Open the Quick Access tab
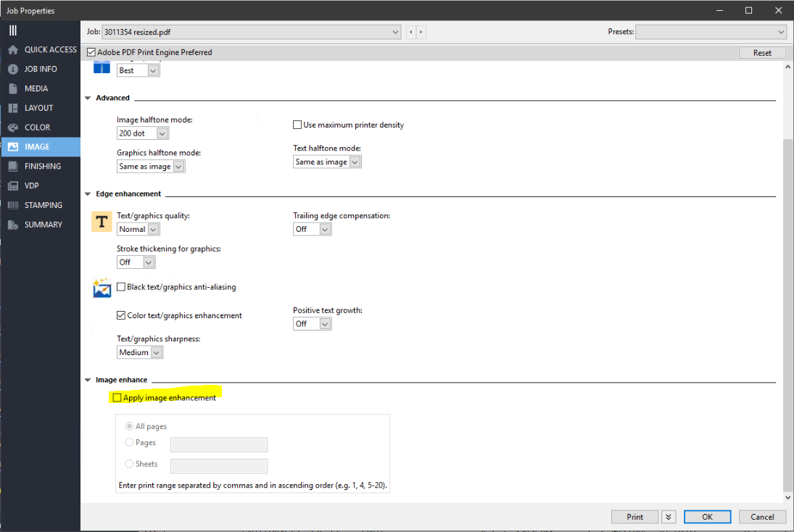Image resolution: width=794 pixels, height=532 pixels. pyautogui.click(x=41, y=49)
